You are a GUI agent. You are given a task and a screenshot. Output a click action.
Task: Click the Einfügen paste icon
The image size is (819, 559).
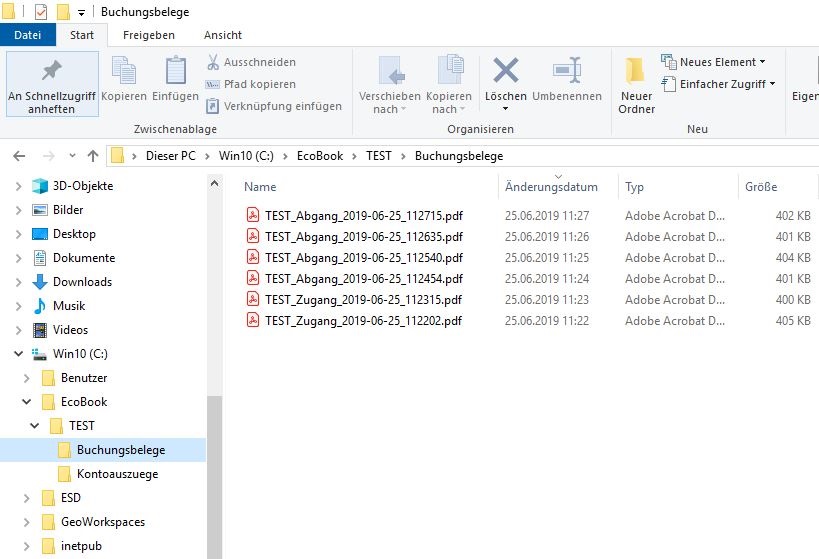click(175, 72)
